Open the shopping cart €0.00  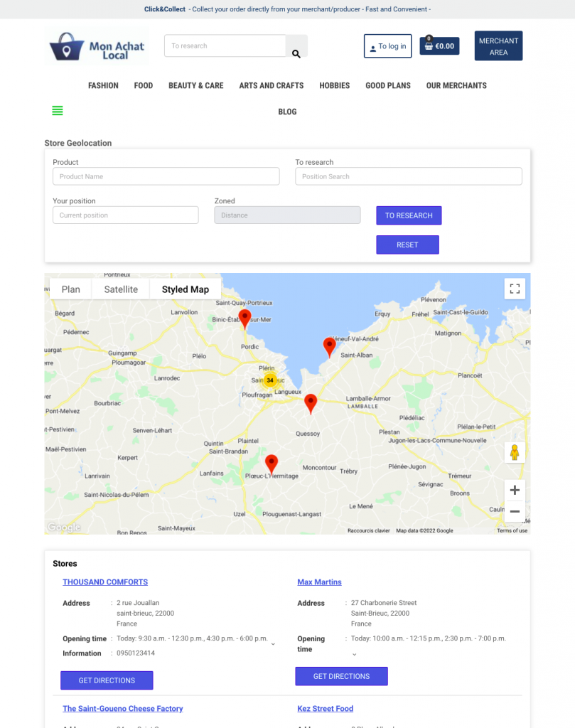click(x=439, y=46)
